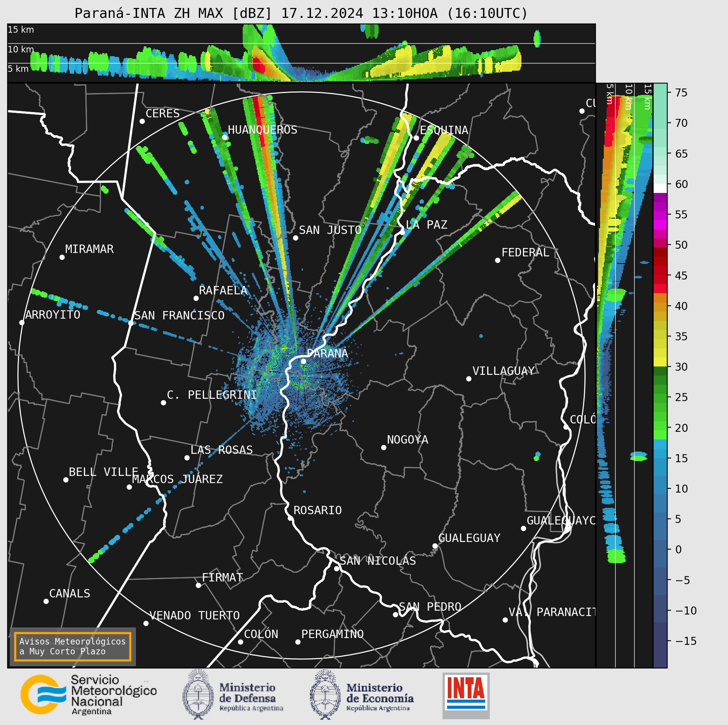Click the Servicio Meteorológico Nacional logo
This screenshot has width=728, height=725.
88,695
